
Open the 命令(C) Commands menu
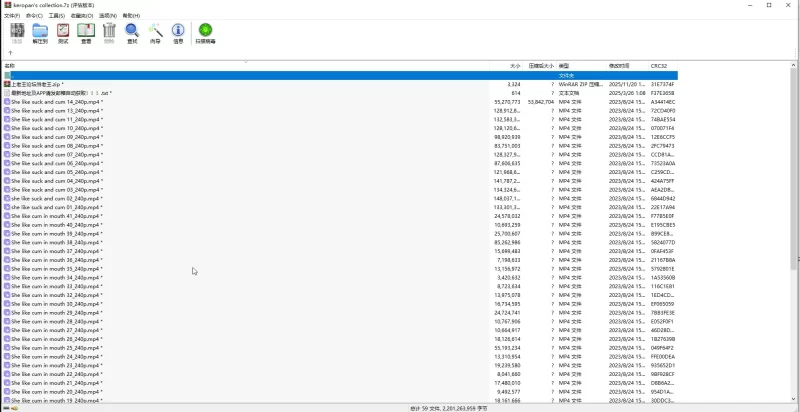34,16
